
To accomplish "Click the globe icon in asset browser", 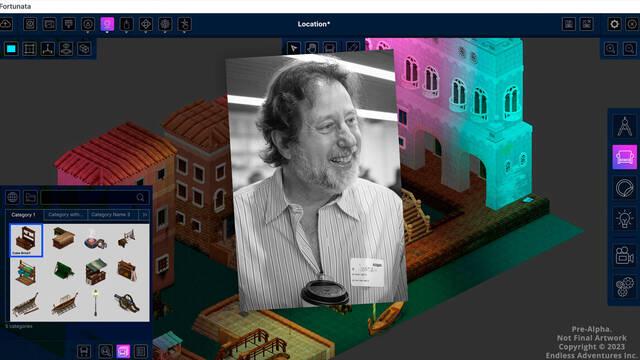I will pyautogui.click(x=13, y=198).
